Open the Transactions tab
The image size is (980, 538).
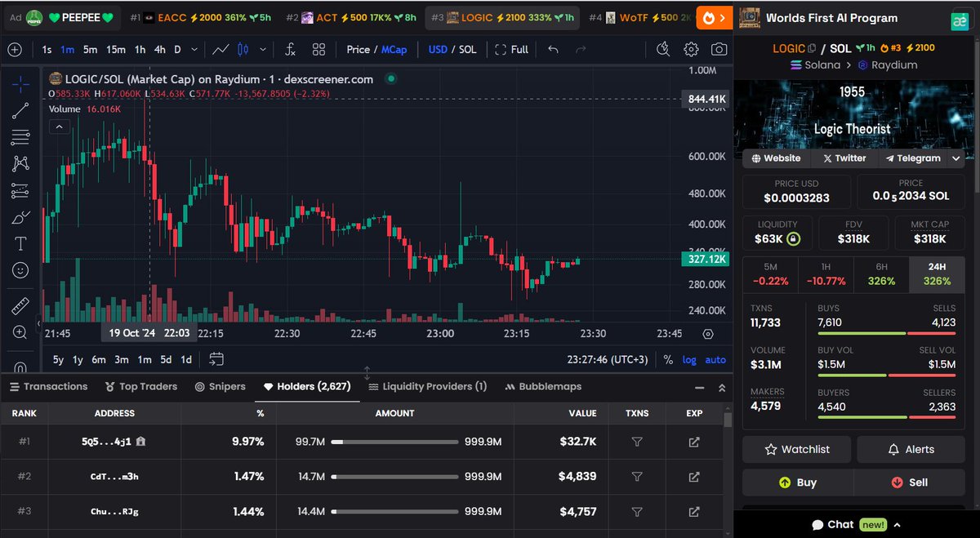[x=48, y=387]
